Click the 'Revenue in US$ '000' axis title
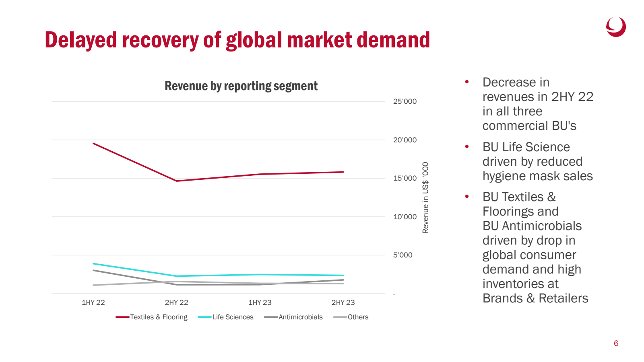The width and height of the screenshot is (644, 362). click(x=425, y=197)
